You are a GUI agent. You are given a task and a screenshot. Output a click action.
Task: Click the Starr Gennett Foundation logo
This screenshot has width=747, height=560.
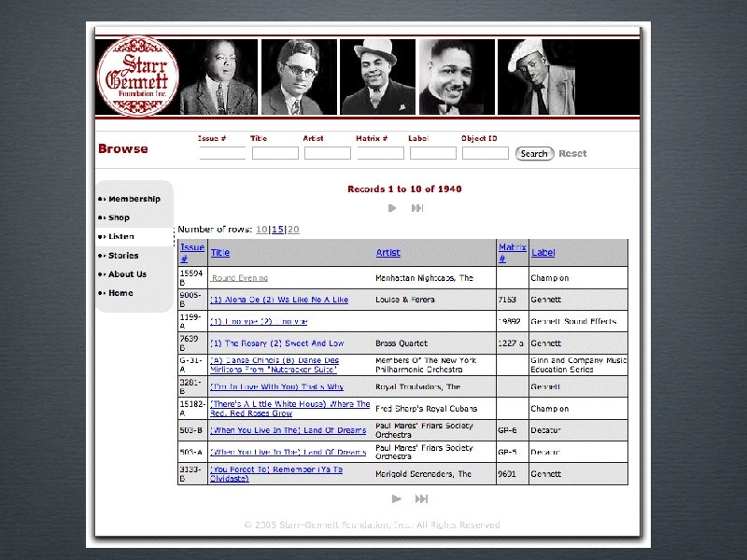click(x=137, y=77)
